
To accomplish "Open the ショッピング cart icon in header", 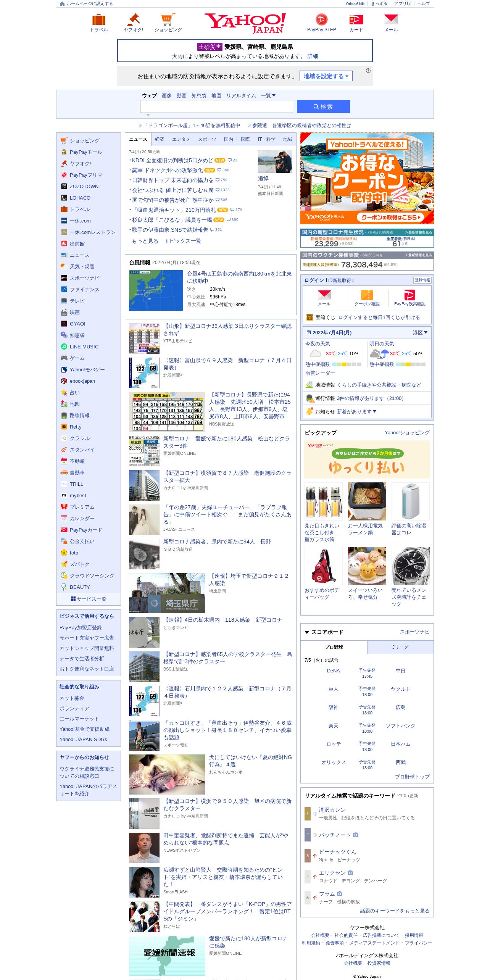I will (x=168, y=19).
